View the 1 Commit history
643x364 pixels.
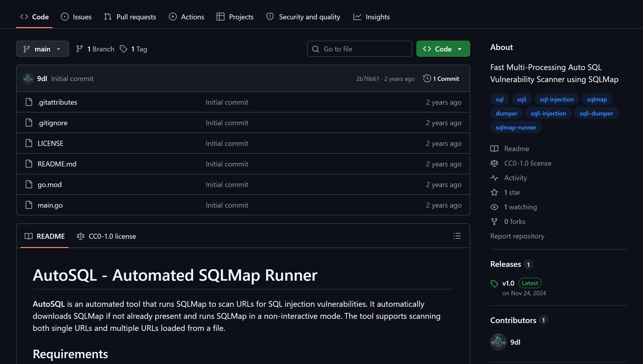coord(441,79)
